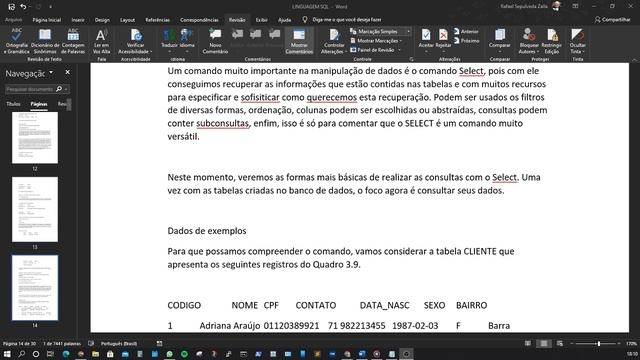Open Dicionário de Sinônimos
This screenshot has width=640, height=360.
(x=45, y=41)
